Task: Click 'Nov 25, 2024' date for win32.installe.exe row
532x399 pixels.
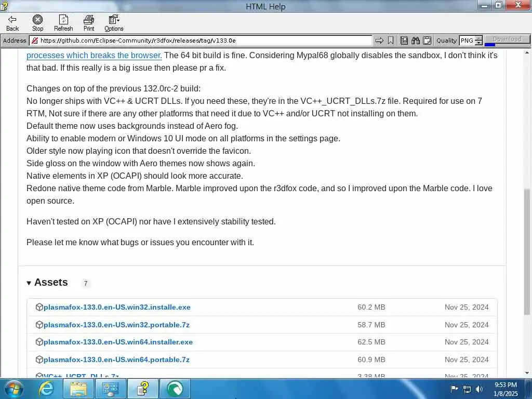Action: (x=467, y=307)
